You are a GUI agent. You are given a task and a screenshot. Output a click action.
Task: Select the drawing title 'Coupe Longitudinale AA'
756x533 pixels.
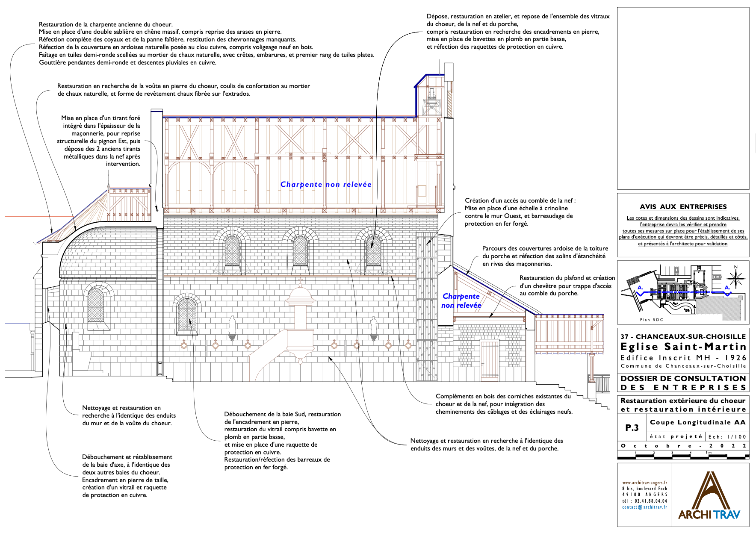point(698,422)
